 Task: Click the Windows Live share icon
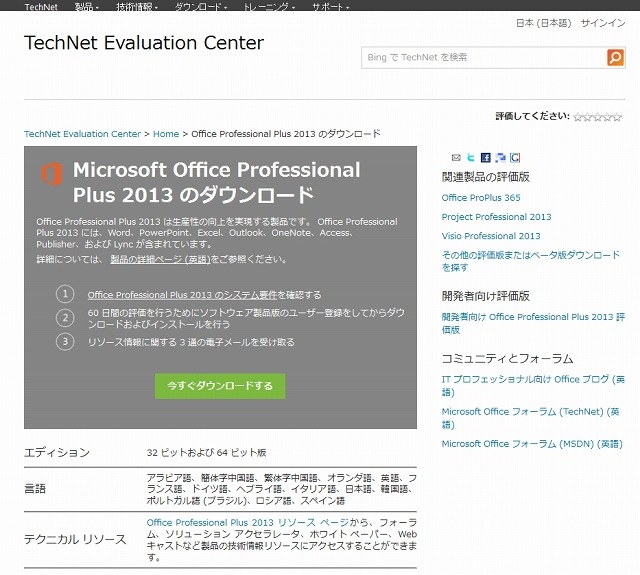[x=500, y=158]
